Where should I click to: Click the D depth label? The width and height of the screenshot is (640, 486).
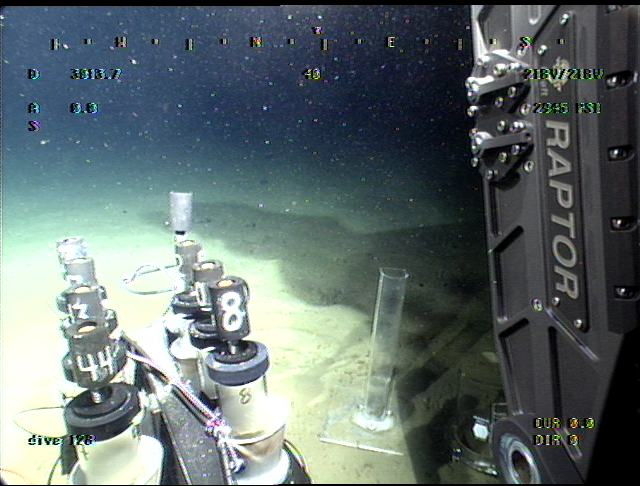(33, 74)
